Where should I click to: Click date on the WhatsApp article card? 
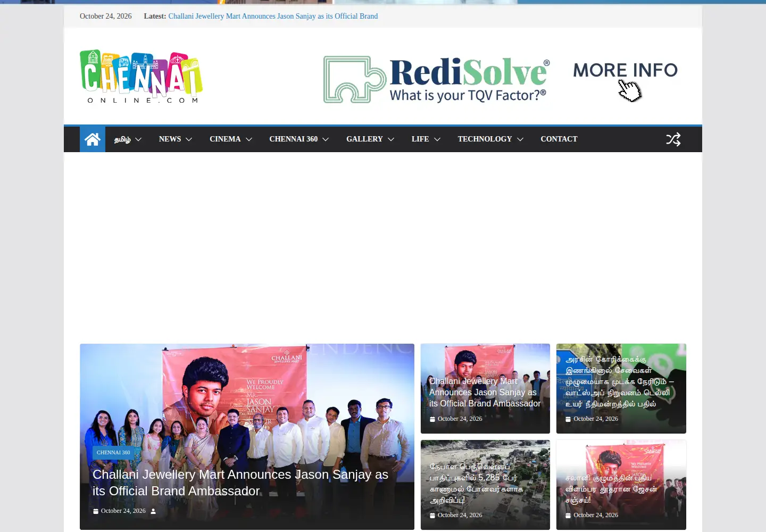596,419
